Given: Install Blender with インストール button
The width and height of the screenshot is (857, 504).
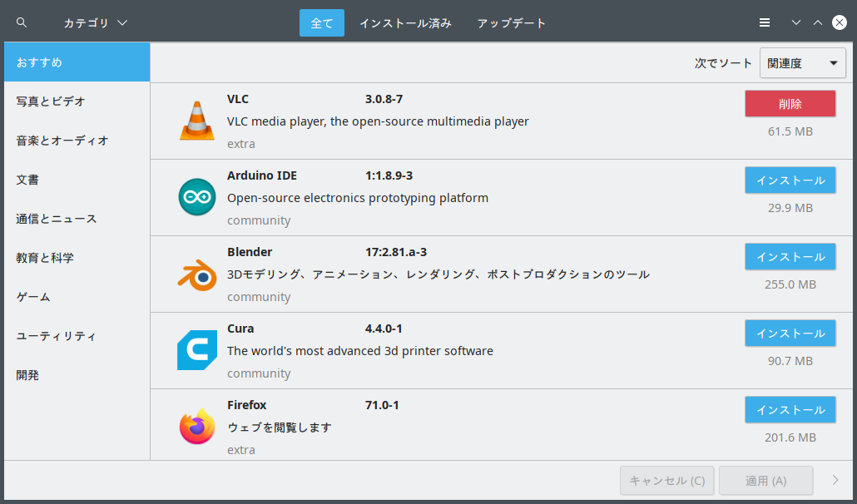Looking at the screenshot, I should point(790,257).
